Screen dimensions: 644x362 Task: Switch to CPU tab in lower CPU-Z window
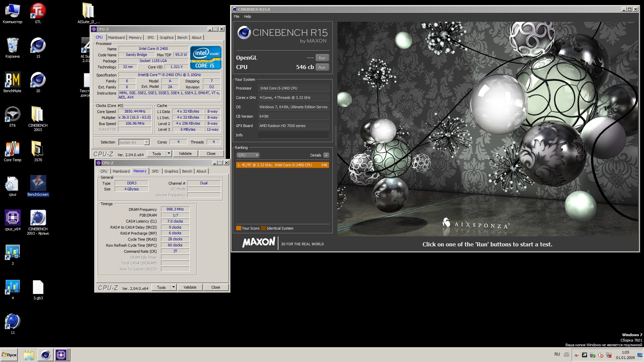click(104, 171)
